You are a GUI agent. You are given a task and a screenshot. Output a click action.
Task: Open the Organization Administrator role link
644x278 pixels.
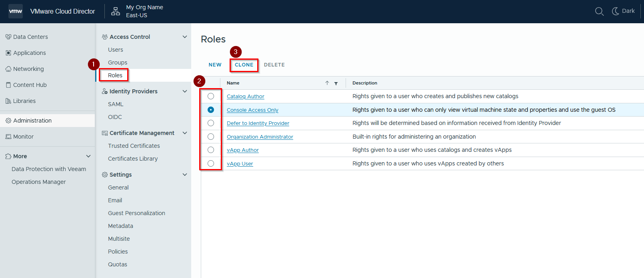click(260, 137)
